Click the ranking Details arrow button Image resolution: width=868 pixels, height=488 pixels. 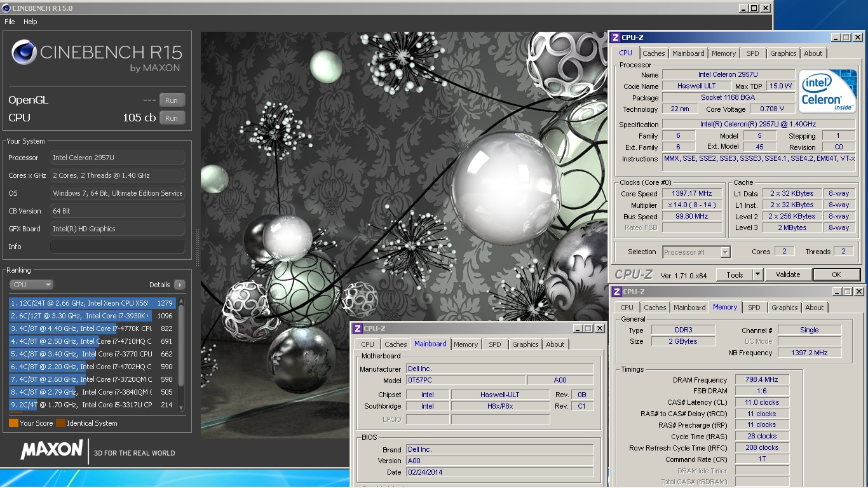tap(180, 285)
